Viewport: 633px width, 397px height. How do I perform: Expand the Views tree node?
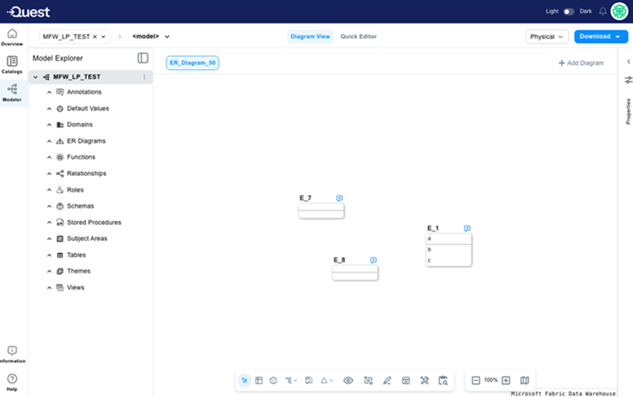click(49, 288)
